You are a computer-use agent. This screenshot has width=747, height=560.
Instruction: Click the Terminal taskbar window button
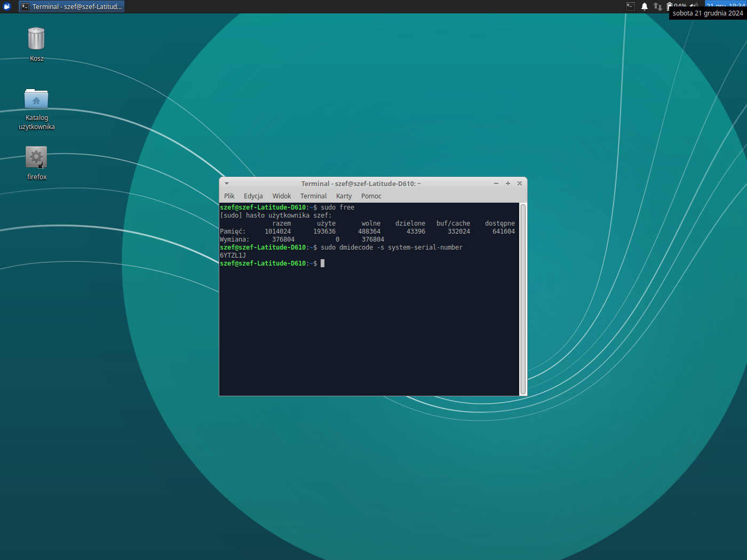(x=72, y=6)
